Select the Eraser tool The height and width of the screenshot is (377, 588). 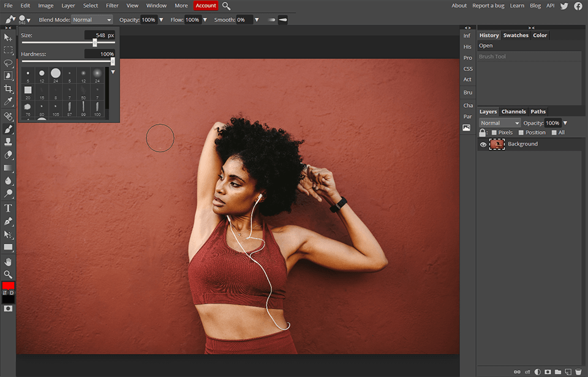coord(9,155)
